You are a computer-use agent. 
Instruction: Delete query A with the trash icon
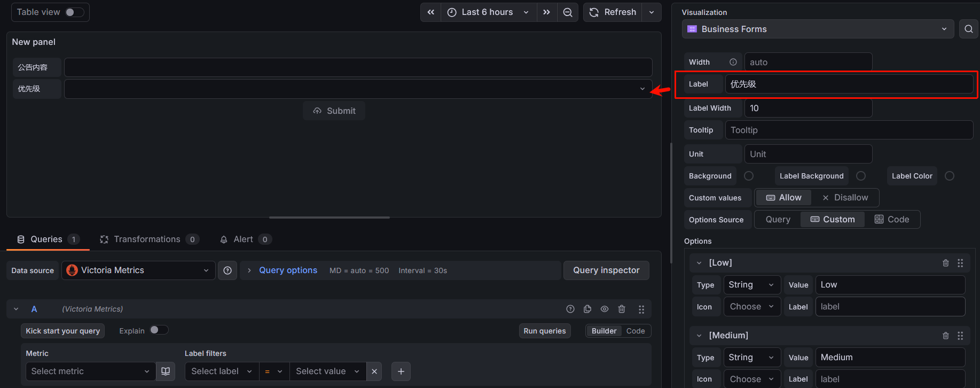tap(622, 309)
